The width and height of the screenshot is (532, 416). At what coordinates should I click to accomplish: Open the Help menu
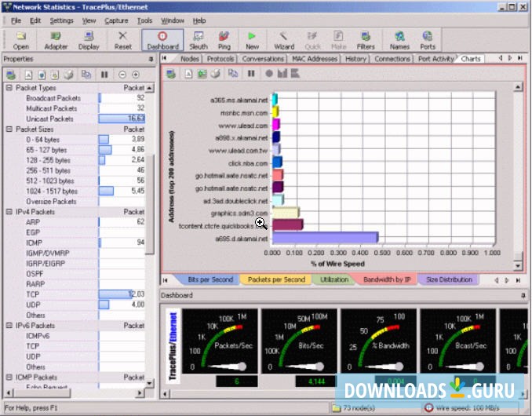[x=199, y=20]
